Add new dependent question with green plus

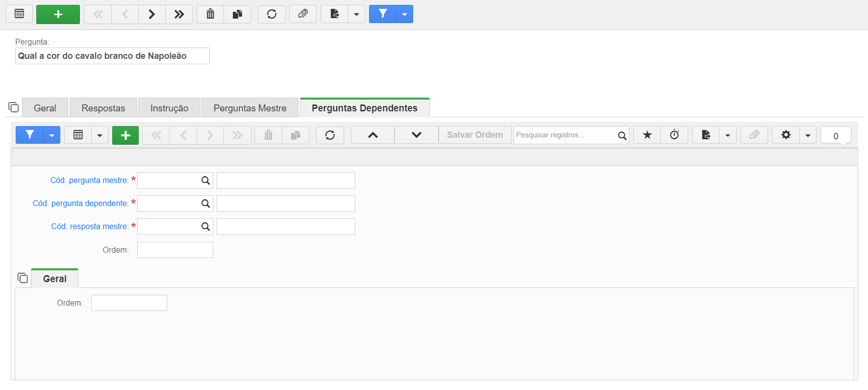[125, 135]
